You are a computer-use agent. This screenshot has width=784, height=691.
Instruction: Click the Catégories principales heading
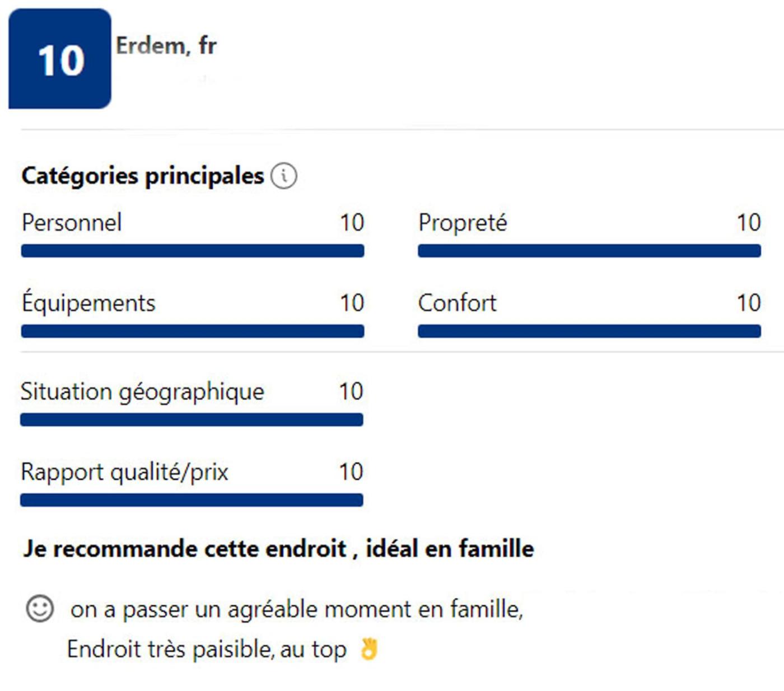[x=142, y=176]
